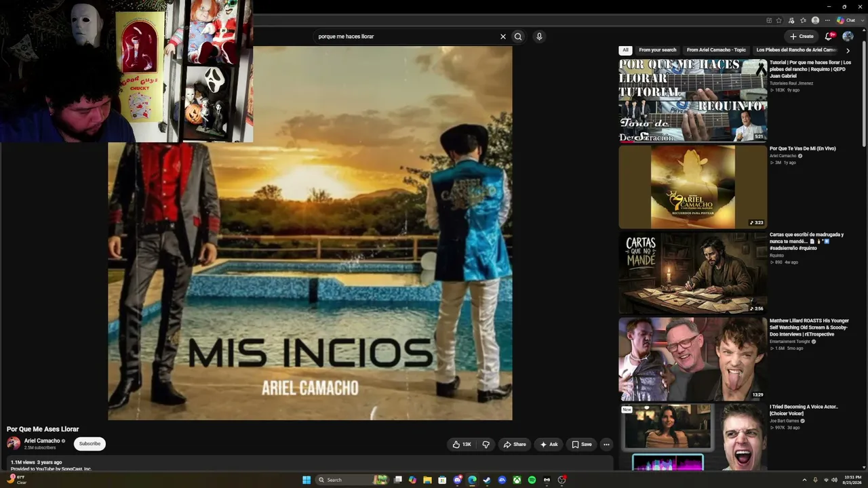868x488 pixels.
Task: Open the 'Cartas que escribí de madrugada' title
Action: (807, 241)
